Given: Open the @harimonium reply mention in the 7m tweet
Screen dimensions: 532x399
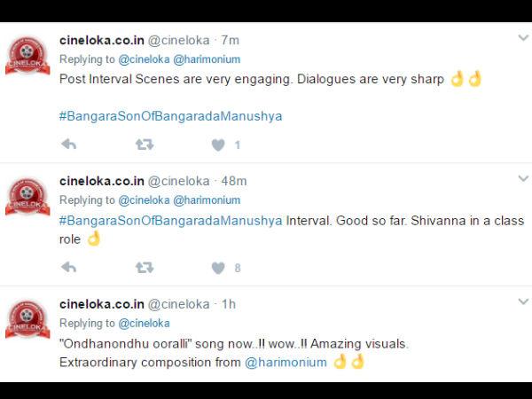Looking at the screenshot, I should (x=207, y=59).
